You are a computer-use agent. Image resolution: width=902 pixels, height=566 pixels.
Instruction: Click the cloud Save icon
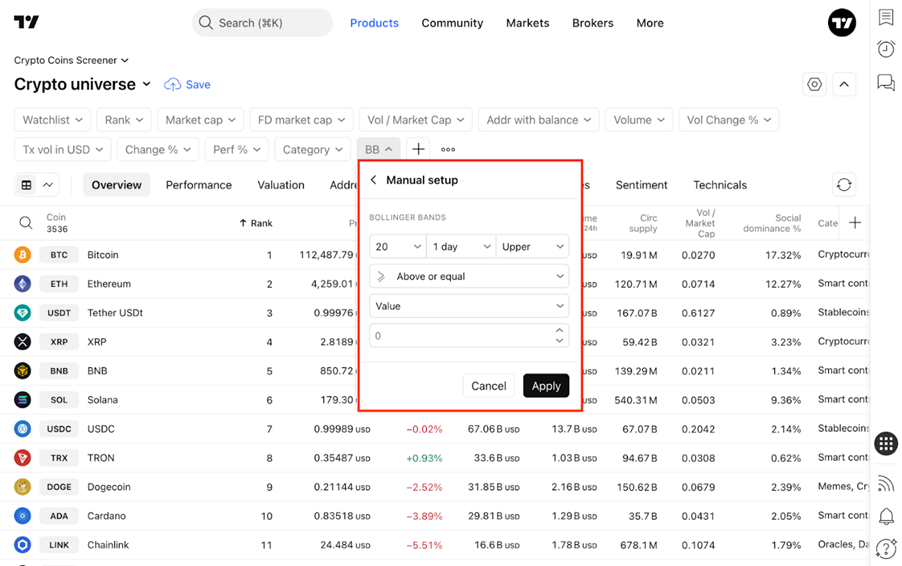point(173,85)
